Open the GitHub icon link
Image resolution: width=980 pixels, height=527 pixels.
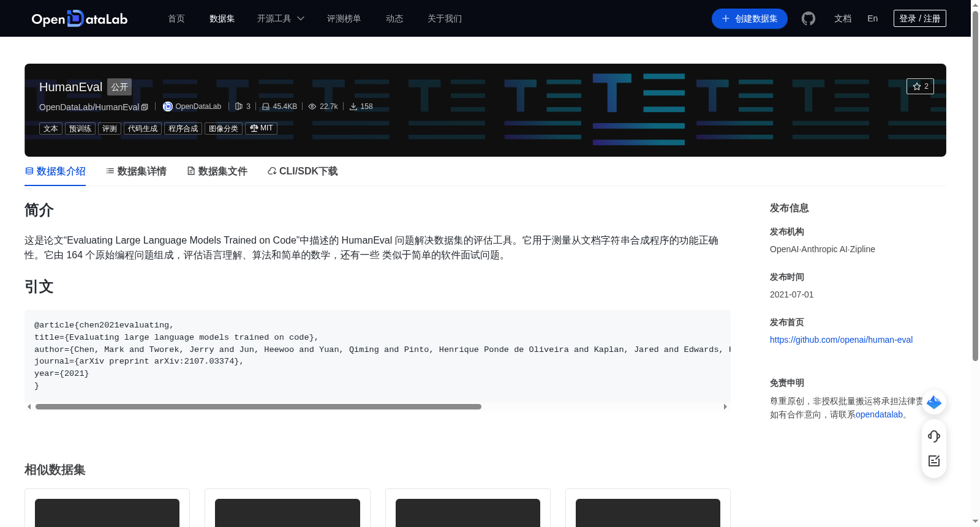click(809, 18)
